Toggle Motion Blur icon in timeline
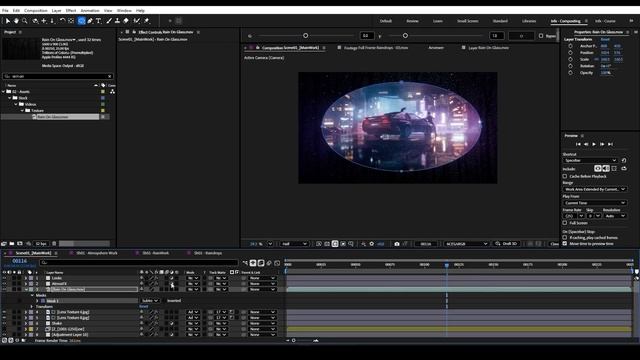 click(x=269, y=263)
